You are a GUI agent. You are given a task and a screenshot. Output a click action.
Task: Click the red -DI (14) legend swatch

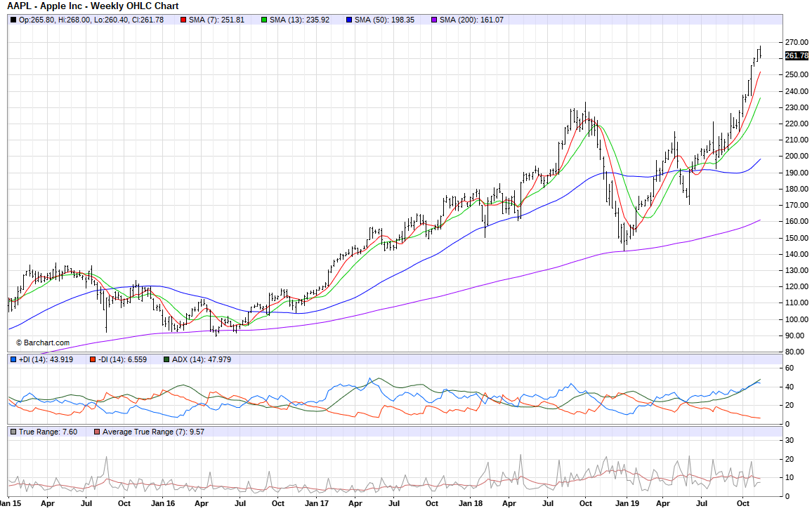pyautogui.click(x=92, y=359)
